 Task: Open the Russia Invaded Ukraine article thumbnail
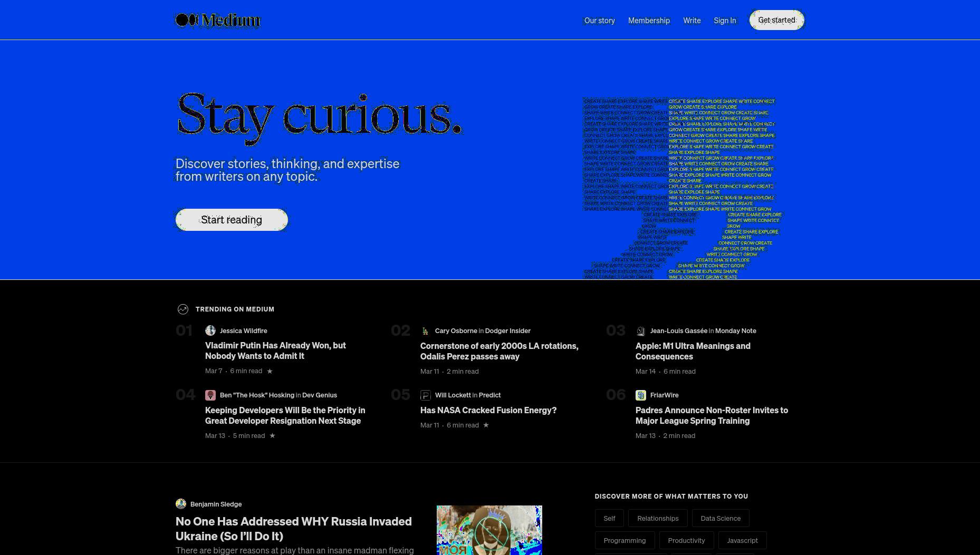coord(489,530)
